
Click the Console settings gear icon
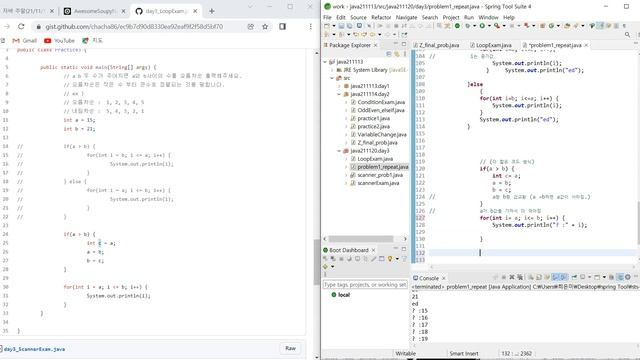coord(628,277)
